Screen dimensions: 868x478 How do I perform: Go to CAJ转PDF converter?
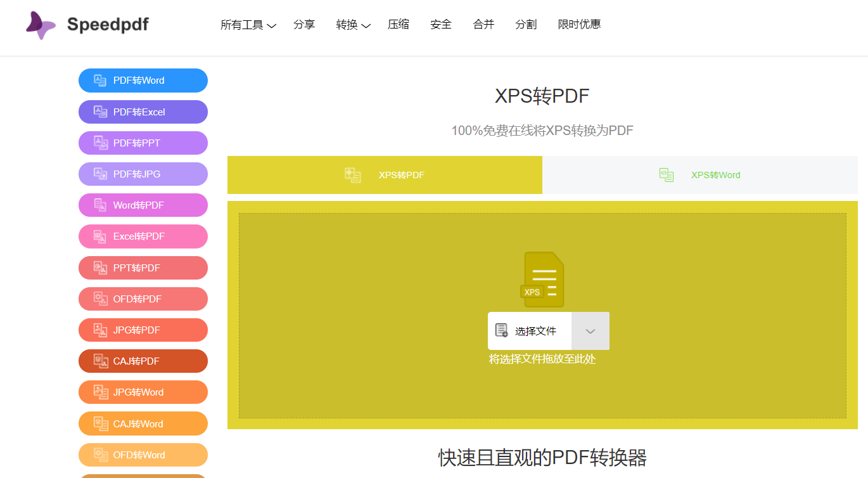tap(143, 361)
